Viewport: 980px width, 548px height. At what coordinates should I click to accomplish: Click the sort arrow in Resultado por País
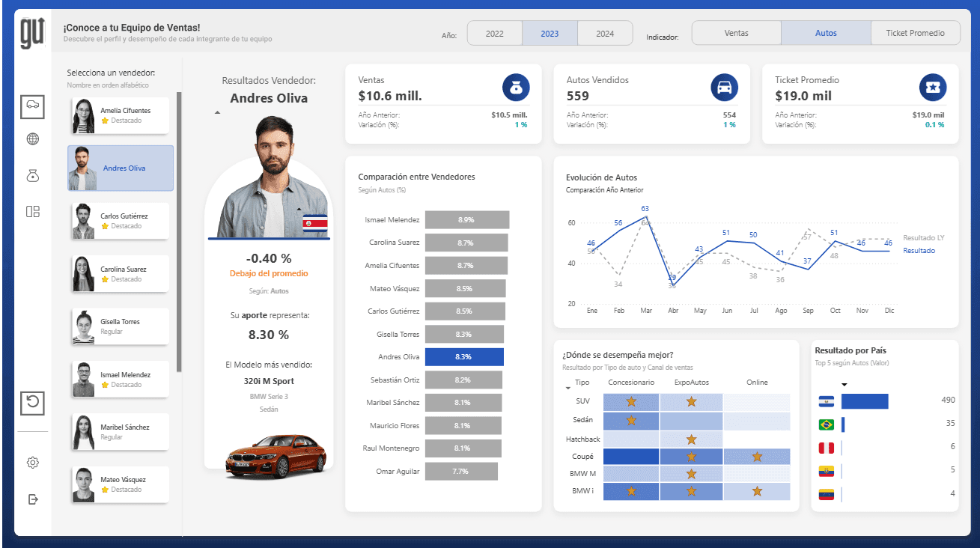[844, 385]
